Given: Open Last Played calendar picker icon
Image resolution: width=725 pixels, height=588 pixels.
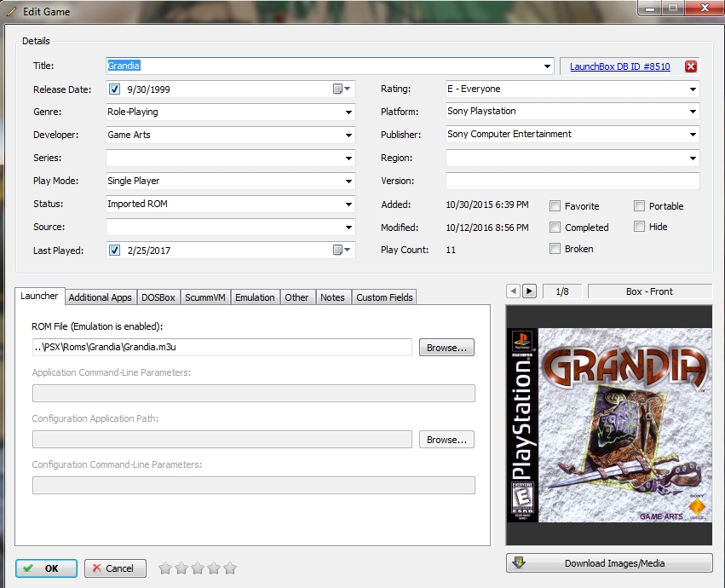Looking at the screenshot, I should click(342, 250).
